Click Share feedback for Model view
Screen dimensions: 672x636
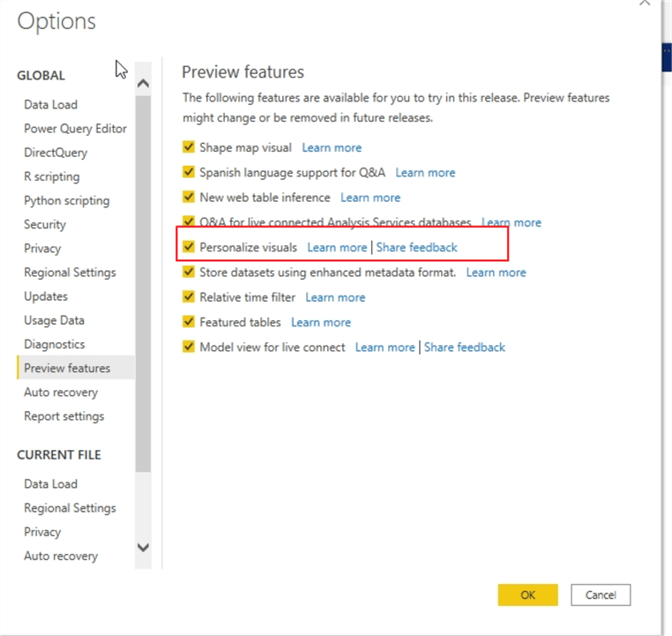tap(464, 348)
